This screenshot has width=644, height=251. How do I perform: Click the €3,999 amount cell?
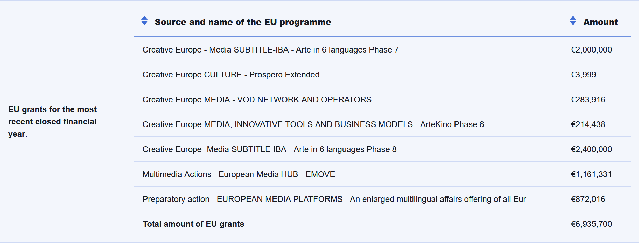click(583, 75)
